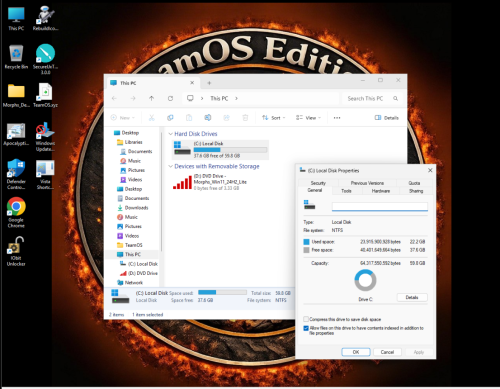Select the General tab in Properties
The height and width of the screenshot is (389, 500).
(x=315, y=190)
